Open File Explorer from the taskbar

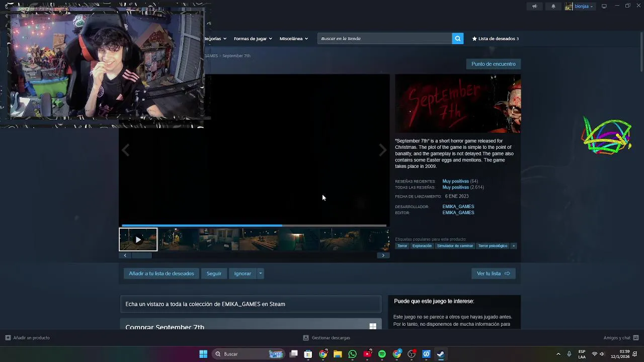point(338,354)
